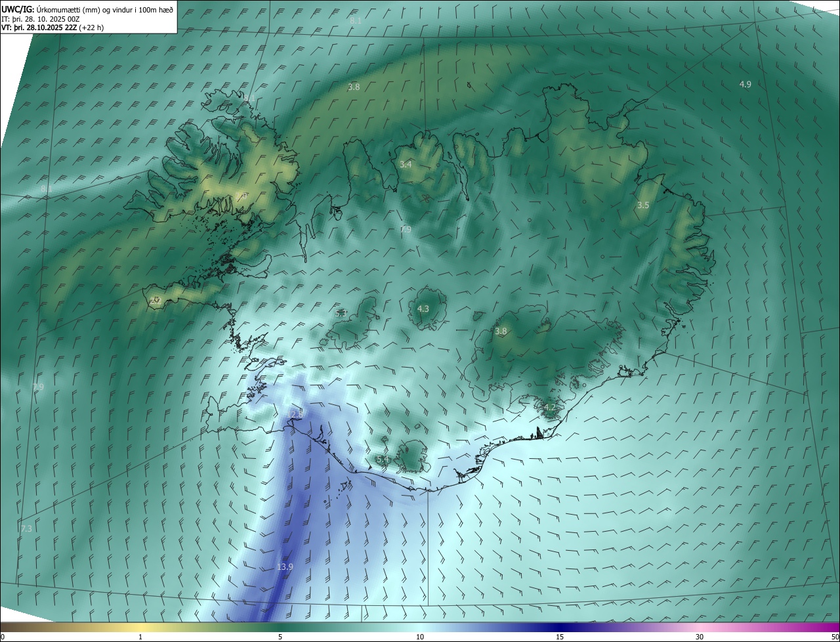Click the initial time line 'IT: þri. 28. 10. 2025 00Z'
Image resolution: width=840 pixels, height=642 pixels.
point(40,18)
